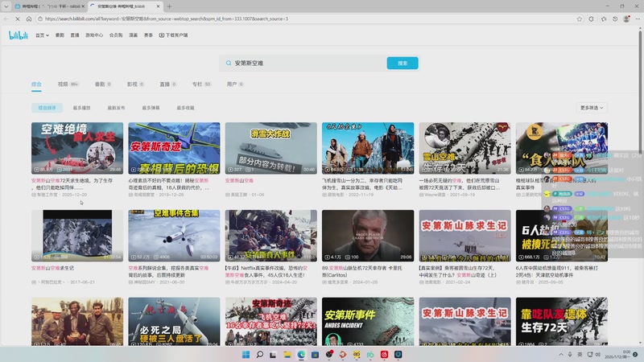644x362 pixels.
Task: Open NetEase Cloud Music red taskbar icon
Action: tap(385, 355)
